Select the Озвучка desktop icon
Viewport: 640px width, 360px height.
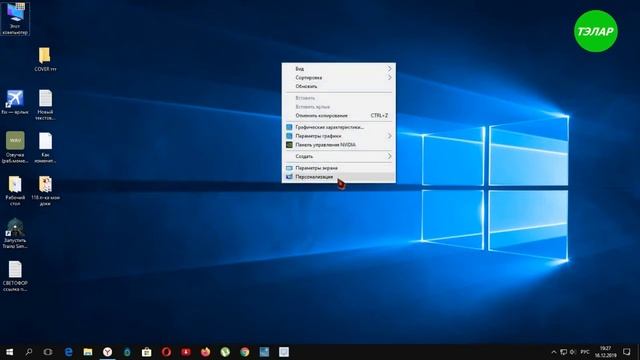pos(15,147)
